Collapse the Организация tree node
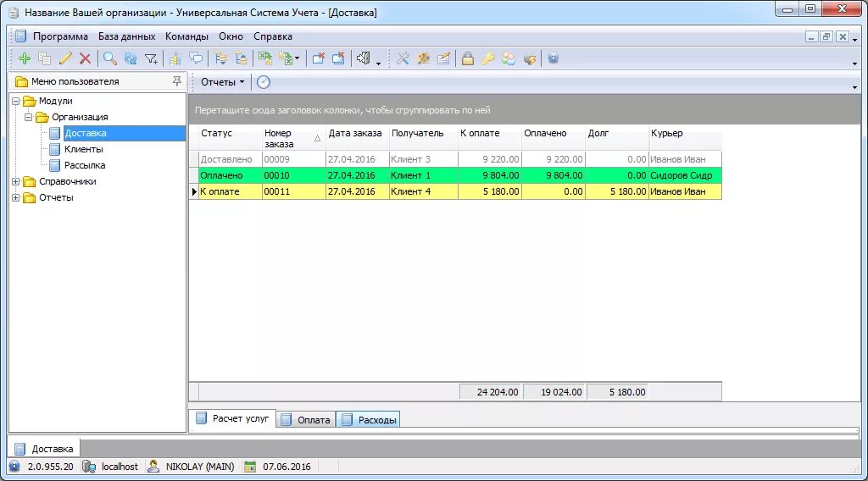The height and width of the screenshot is (481, 868). [29, 117]
